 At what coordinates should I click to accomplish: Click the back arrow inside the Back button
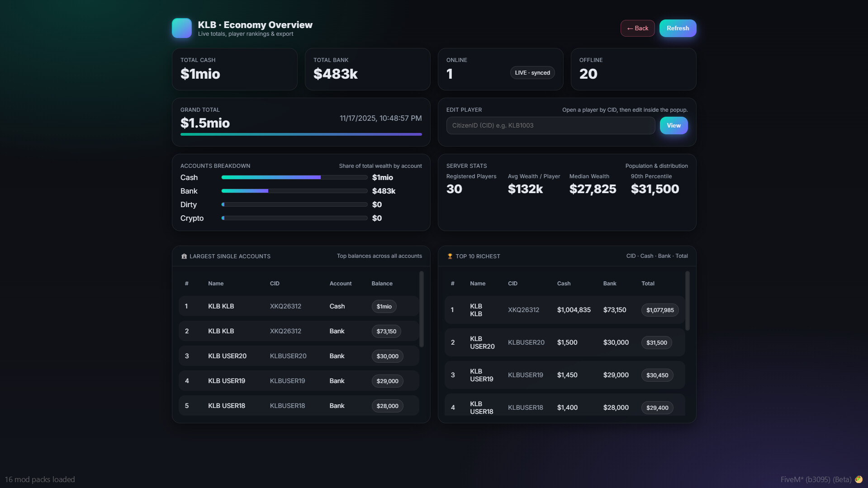click(x=630, y=28)
